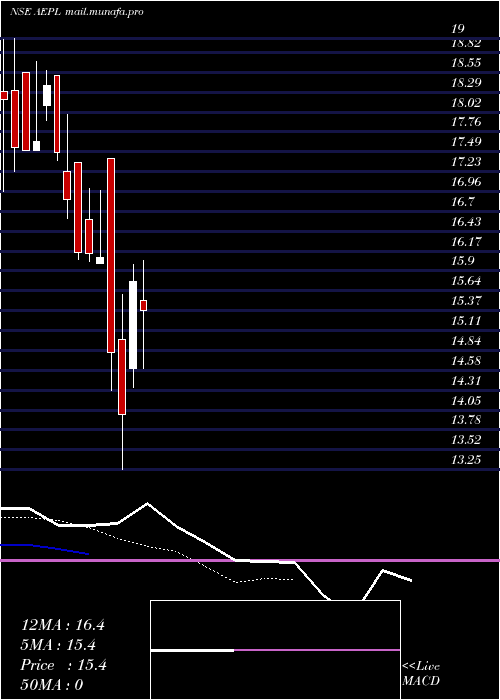Click the 14.84 axis label
Screen dimensions: 500x700
(466, 341)
